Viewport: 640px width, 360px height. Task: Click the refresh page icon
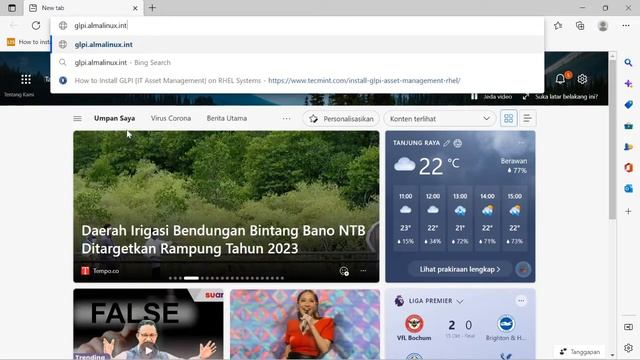click(x=36, y=25)
